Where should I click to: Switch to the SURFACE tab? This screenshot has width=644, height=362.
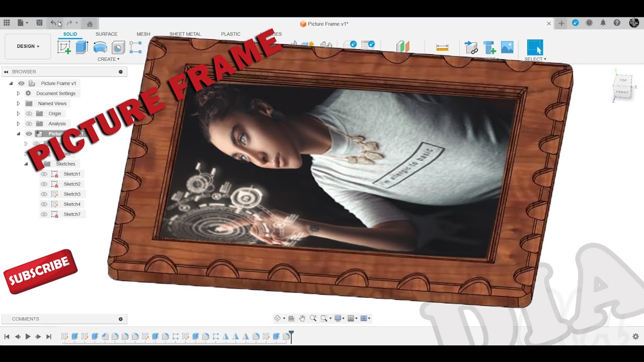tap(106, 34)
